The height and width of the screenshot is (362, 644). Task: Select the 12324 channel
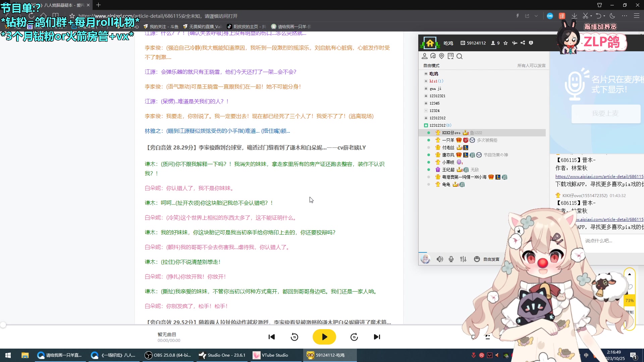[434, 111]
